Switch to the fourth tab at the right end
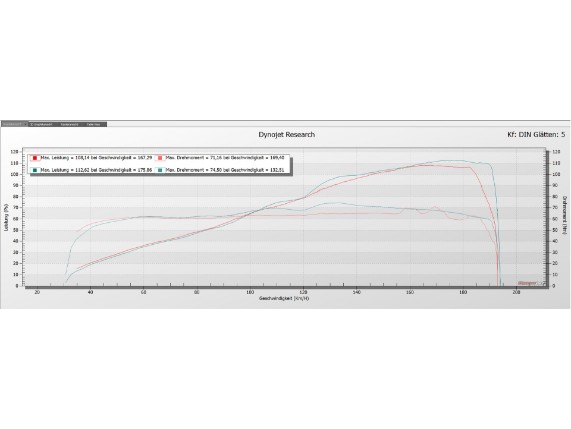This screenshot has height=429, width=571. tap(94, 124)
